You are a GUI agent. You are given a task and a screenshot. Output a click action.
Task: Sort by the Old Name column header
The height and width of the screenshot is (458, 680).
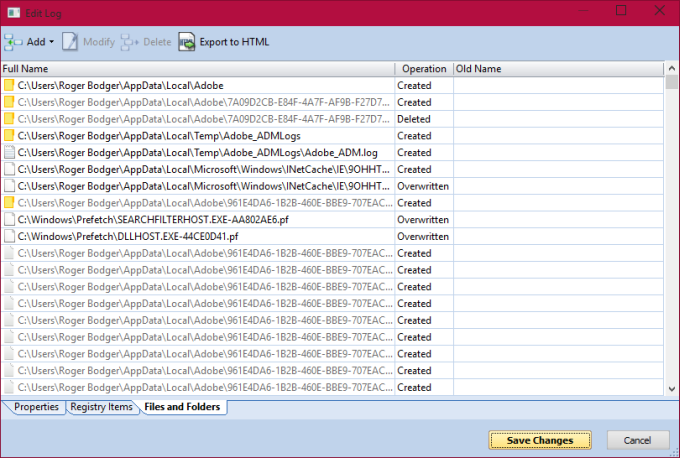point(559,69)
